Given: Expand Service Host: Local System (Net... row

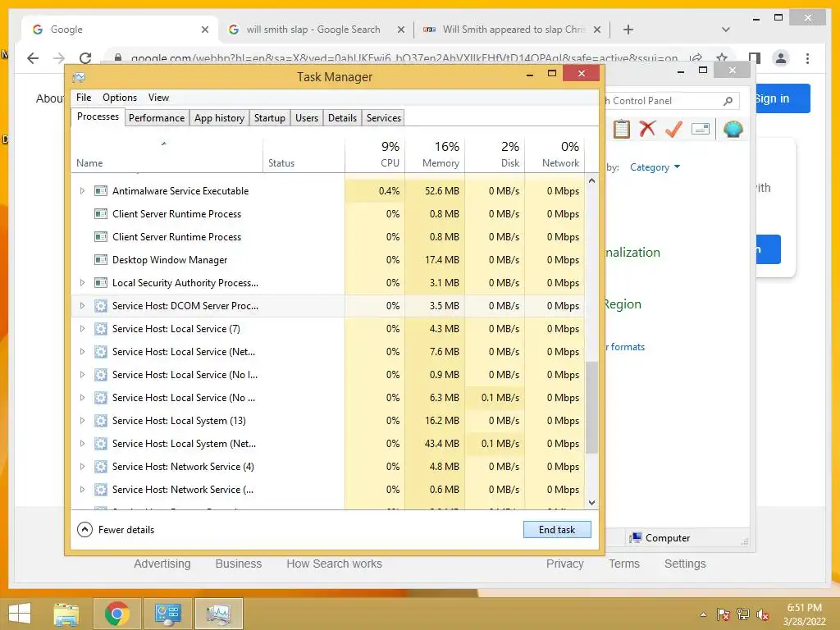Looking at the screenshot, I should tap(82, 444).
